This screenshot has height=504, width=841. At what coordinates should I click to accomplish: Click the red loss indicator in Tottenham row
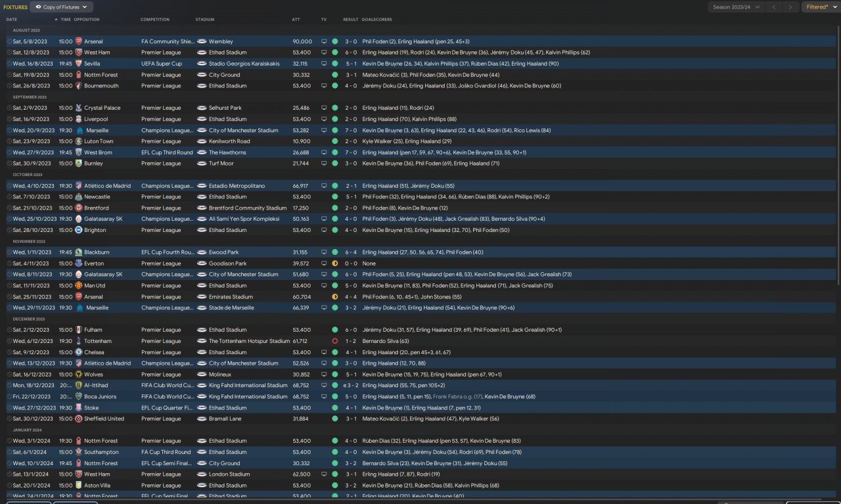[335, 341]
